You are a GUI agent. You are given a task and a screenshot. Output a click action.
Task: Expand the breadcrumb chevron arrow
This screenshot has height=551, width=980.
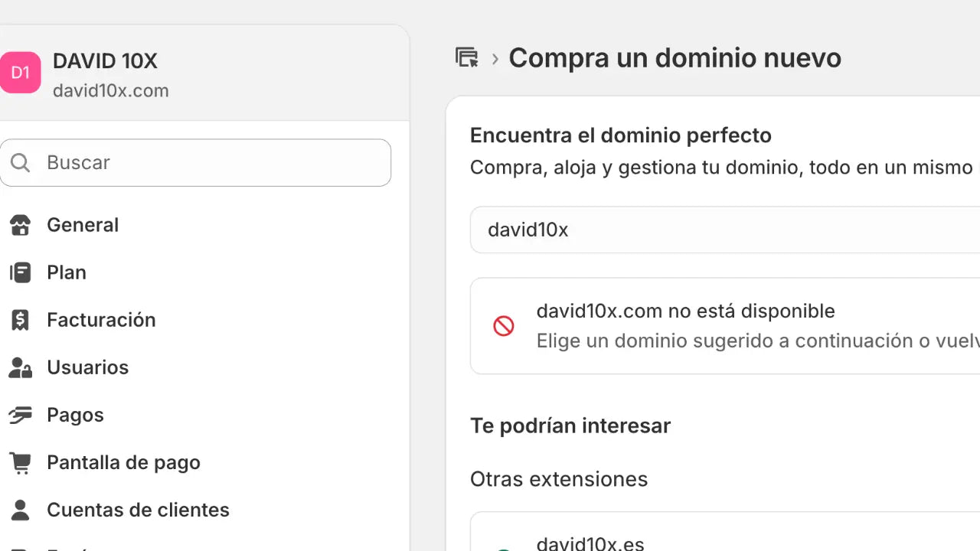495,57
